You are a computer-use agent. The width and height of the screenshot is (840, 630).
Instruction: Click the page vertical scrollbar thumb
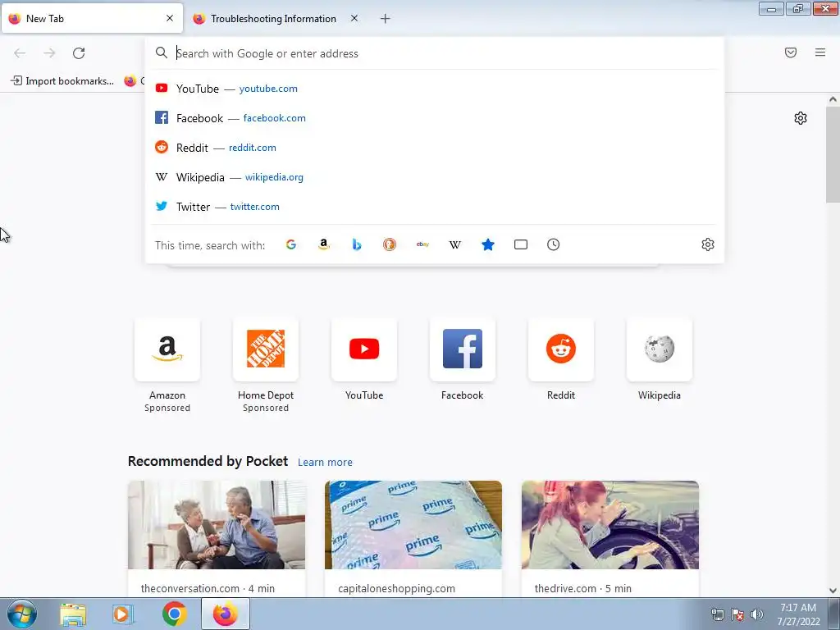[833, 154]
